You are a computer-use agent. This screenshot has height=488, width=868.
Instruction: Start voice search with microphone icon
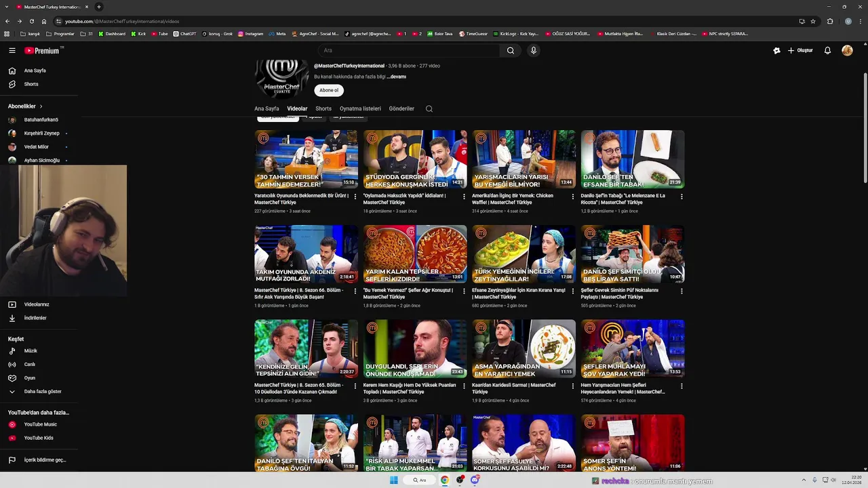(534, 50)
